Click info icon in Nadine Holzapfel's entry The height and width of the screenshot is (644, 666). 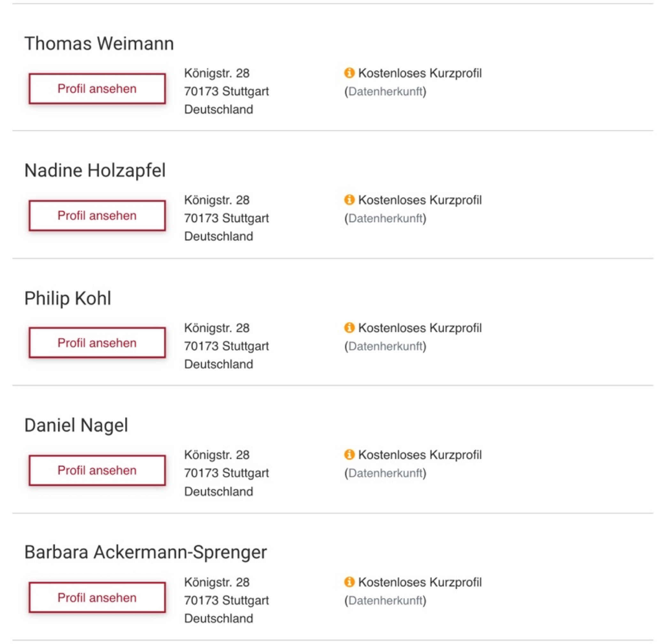tap(349, 200)
